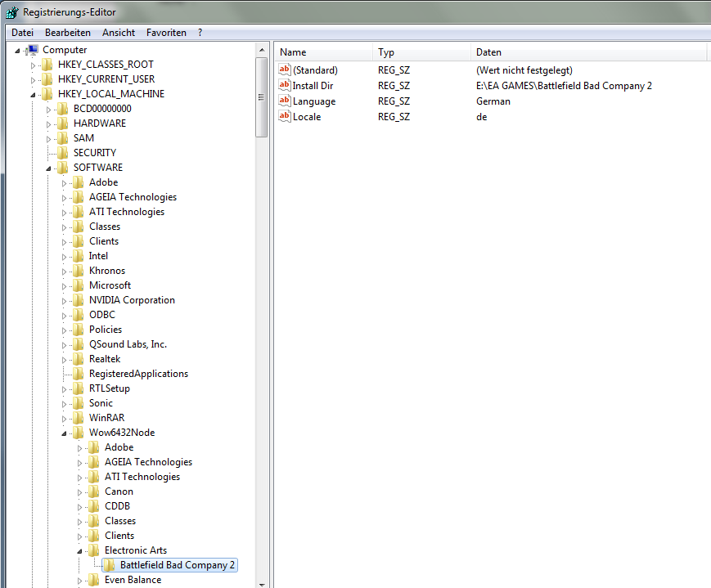
Task: Open the Bearbeiten menu
Action: click(68, 33)
